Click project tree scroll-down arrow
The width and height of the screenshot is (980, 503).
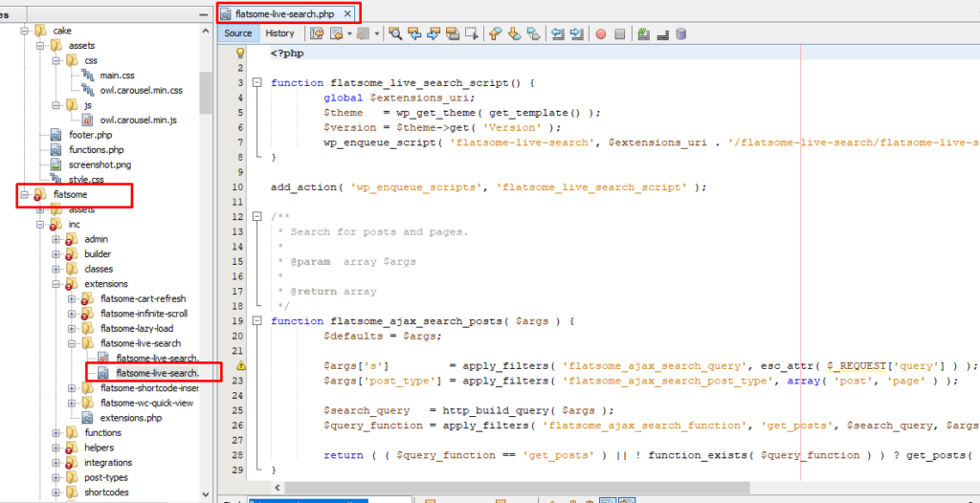pos(206,493)
